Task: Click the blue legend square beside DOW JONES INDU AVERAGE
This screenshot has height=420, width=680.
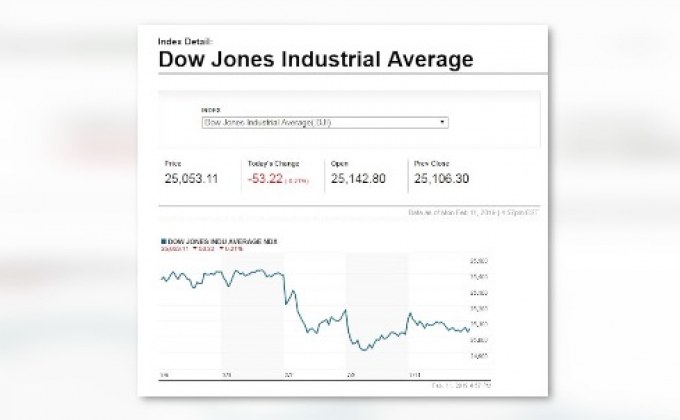Action: pyautogui.click(x=163, y=241)
